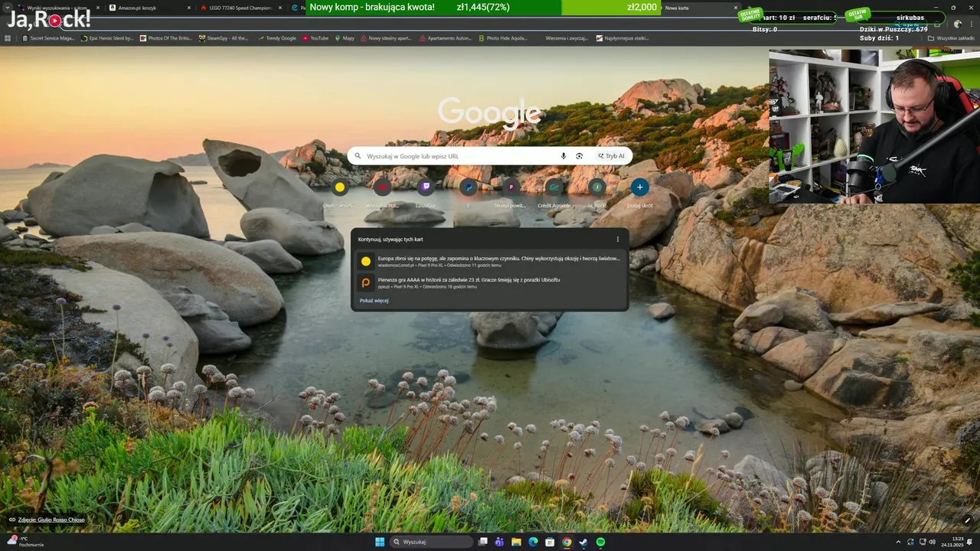Open File Explorer from taskbar

pyautogui.click(x=517, y=542)
